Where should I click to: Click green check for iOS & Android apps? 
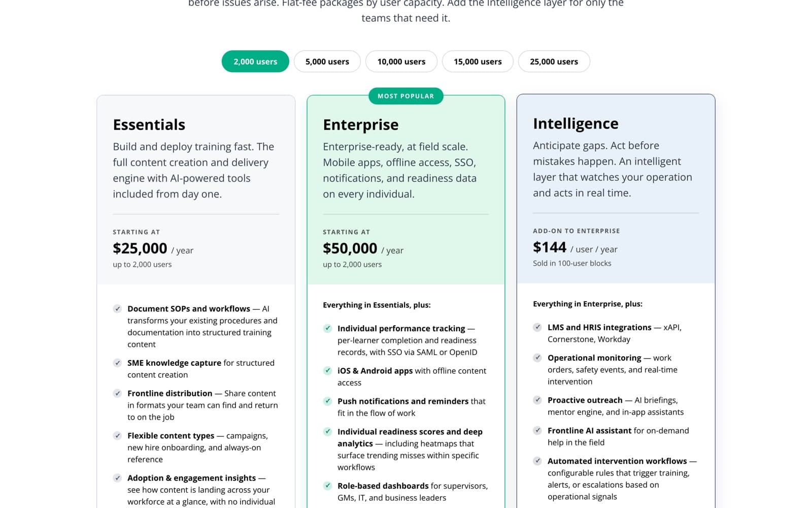click(327, 371)
